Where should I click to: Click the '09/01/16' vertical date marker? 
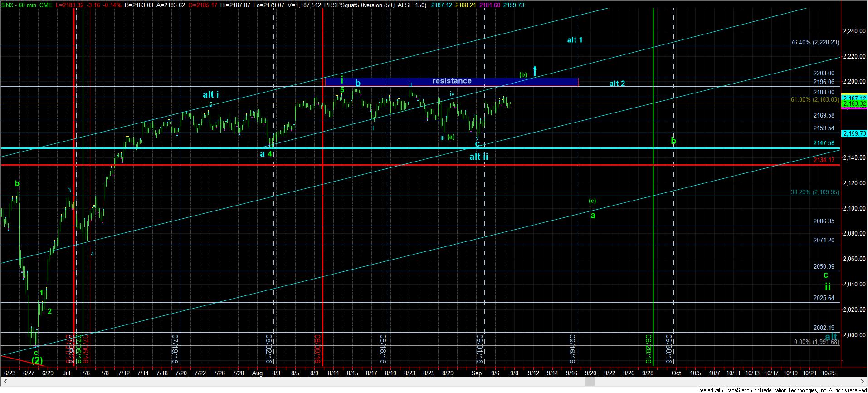click(x=480, y=349)
